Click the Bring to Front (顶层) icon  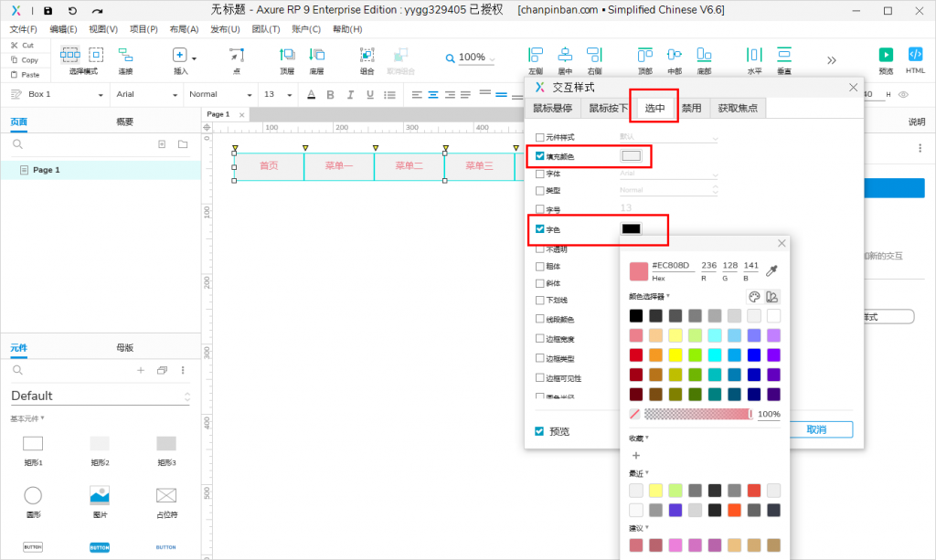287,55
